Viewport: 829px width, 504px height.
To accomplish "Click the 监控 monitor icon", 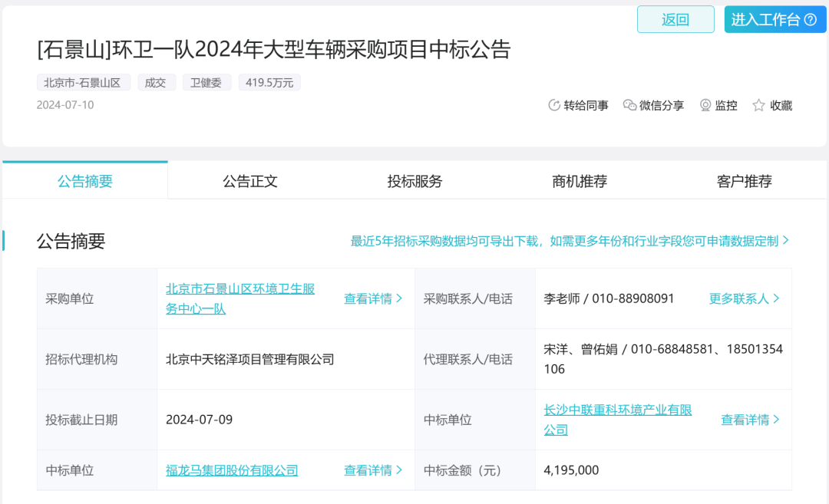I will point(705,105).
